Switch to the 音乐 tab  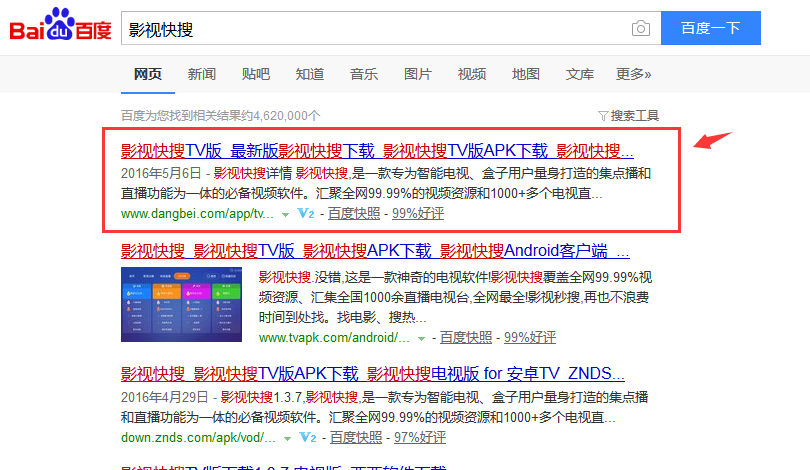(364, 74)
